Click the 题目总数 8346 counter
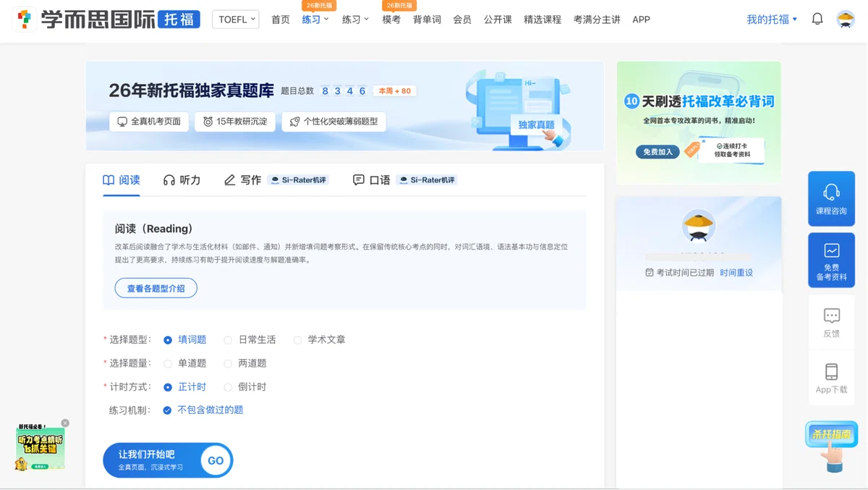The height and width of the screenshot is (490, 868). click(324, 91)
